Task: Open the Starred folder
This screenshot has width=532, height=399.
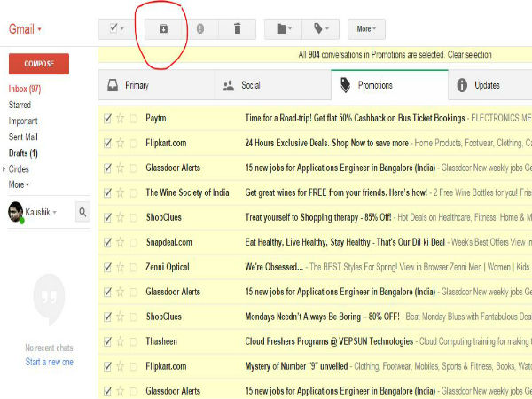Action: (x=20, y=105)
